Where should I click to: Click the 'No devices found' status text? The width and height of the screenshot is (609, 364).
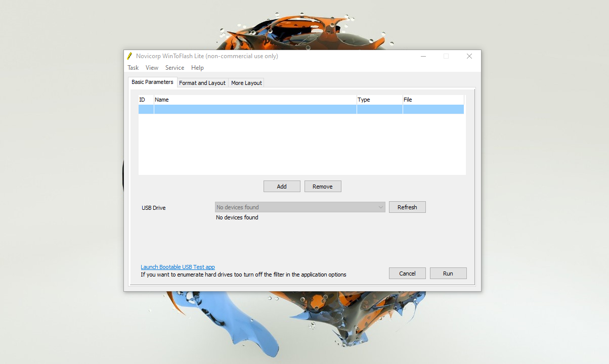(237, 217)
